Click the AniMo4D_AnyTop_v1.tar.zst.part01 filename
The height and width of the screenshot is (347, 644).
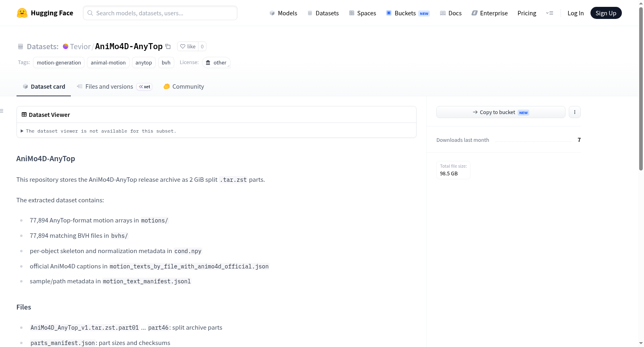coord(85,328)
